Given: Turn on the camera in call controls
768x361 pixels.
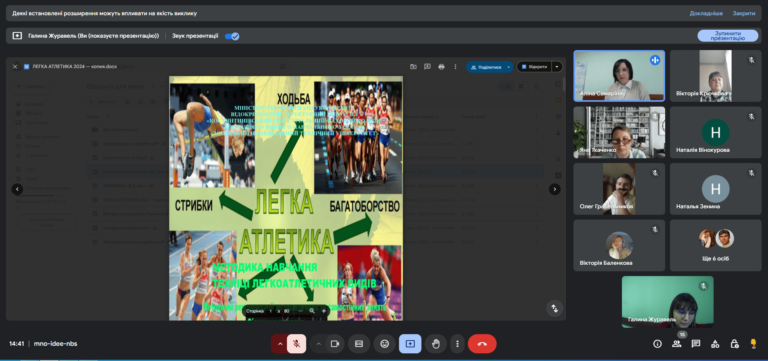Looking at the screenshot, I should (335, 344).
